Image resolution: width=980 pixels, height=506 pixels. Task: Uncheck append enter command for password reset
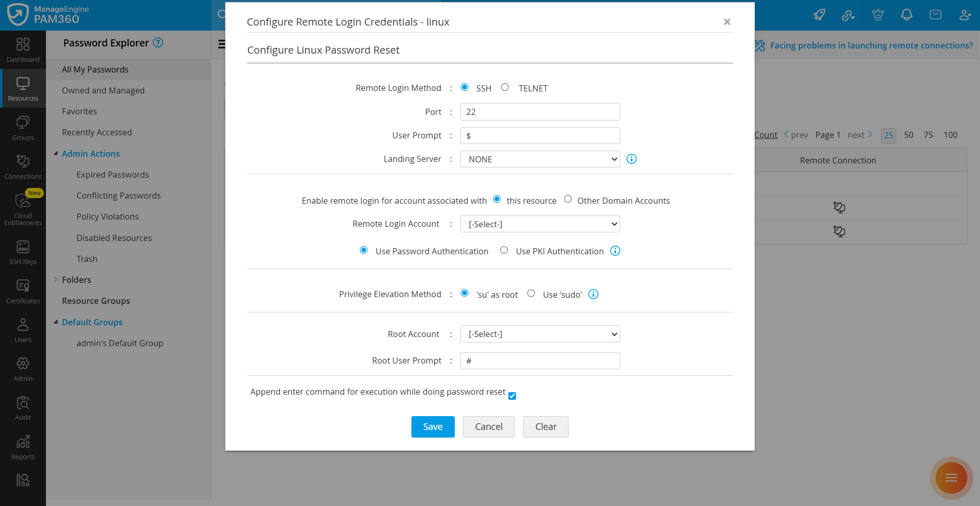tap(512, 395)
